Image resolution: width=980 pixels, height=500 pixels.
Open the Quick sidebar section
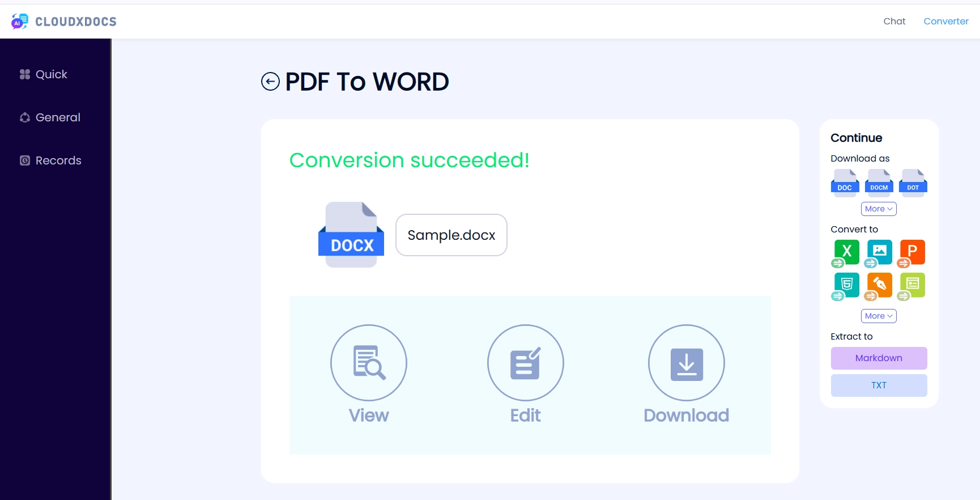[44, 74]
